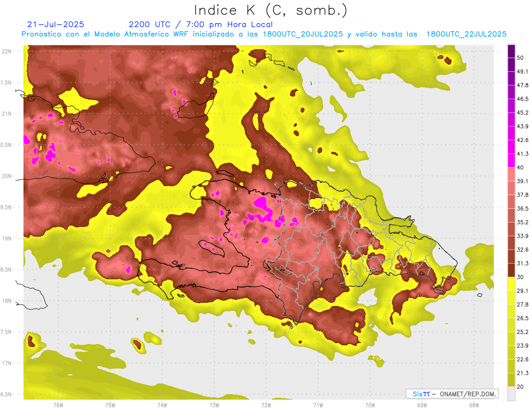
Task: Click the "Indice K (C, somb.)" title
Action: pyautogui.click(x=270, y=10)
